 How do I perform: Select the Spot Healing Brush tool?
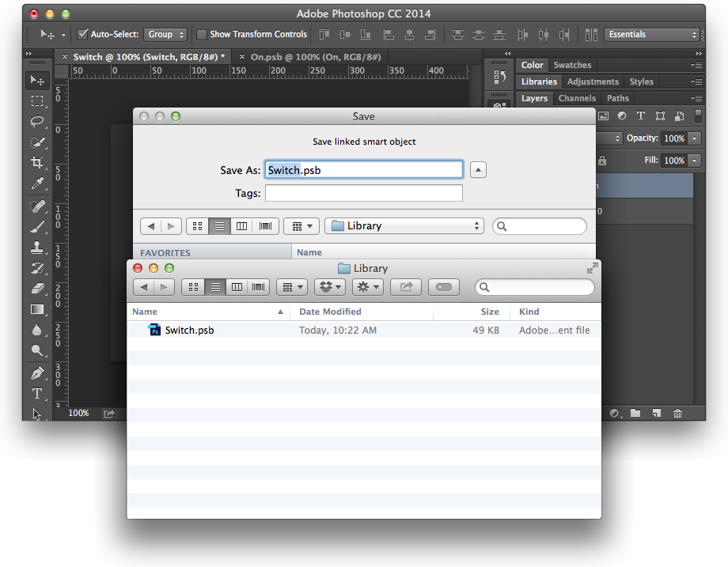point(37,206)
